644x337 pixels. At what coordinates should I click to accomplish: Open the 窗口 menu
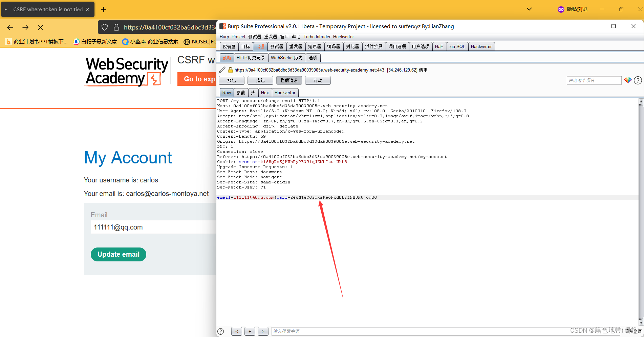pyautogui.click(x=284, y=37)
